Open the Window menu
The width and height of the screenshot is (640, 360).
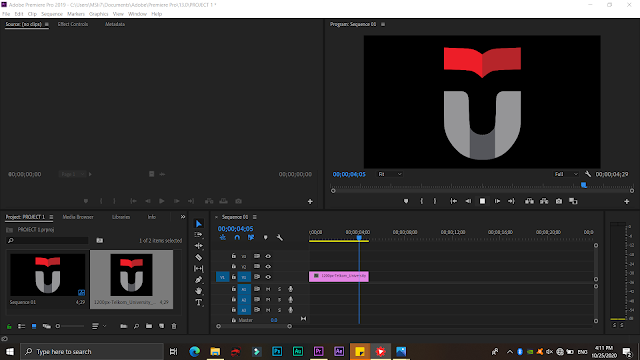click(137, 14)
